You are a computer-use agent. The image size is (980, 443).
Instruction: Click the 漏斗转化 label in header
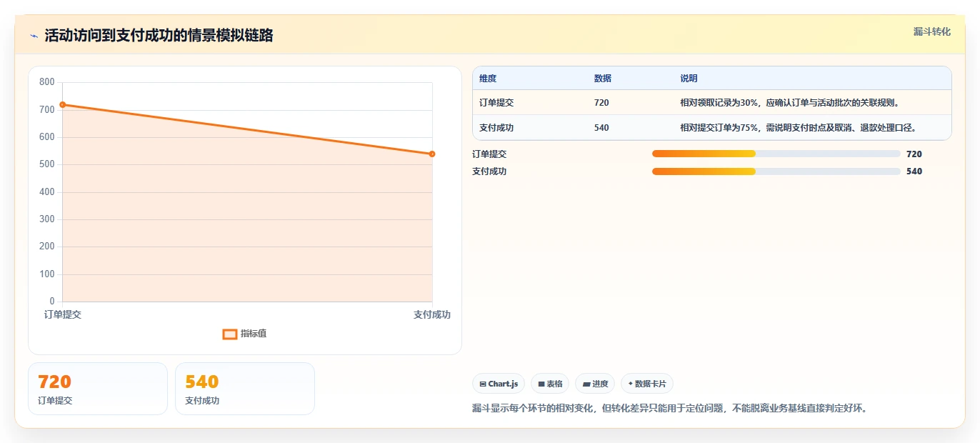931,31
